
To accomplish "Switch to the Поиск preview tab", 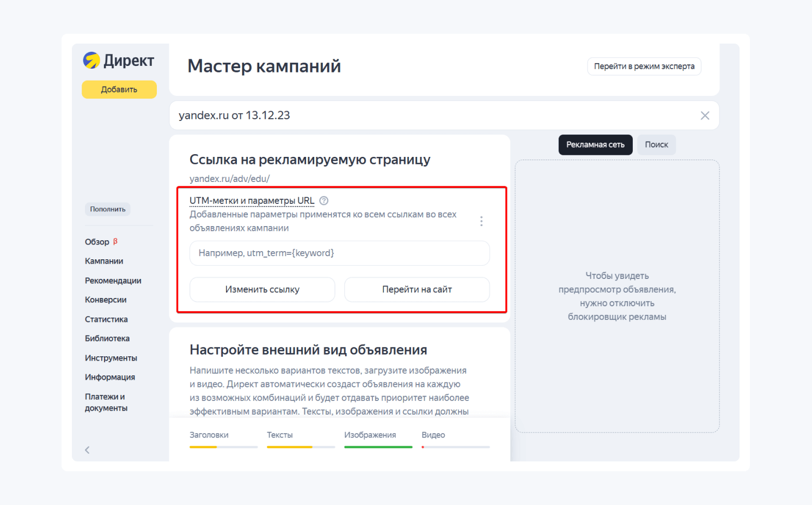I will pyautogui.click(x=656, y=145).
